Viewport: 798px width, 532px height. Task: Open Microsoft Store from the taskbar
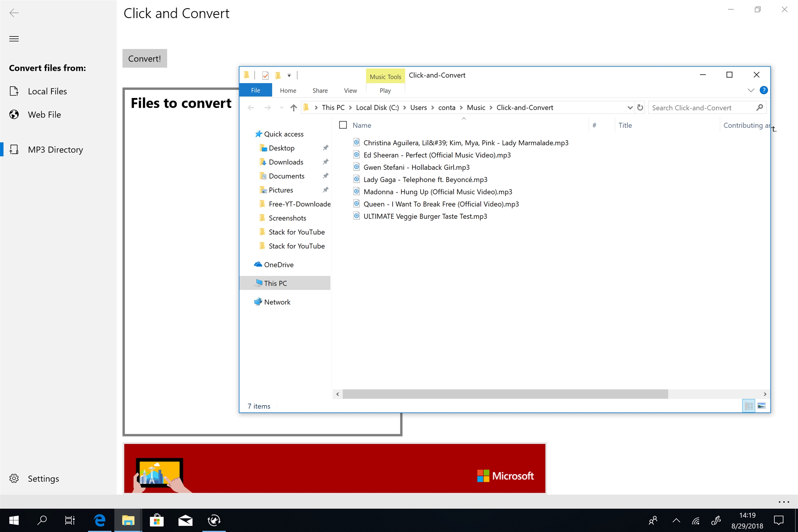[156, 520]
